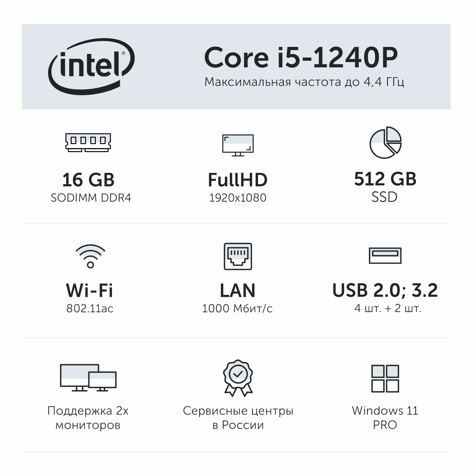Screen dimensions: 476x476
Task: Click the 1000 Мбит/с LAN speed text
Action: [x=237, y=308]
